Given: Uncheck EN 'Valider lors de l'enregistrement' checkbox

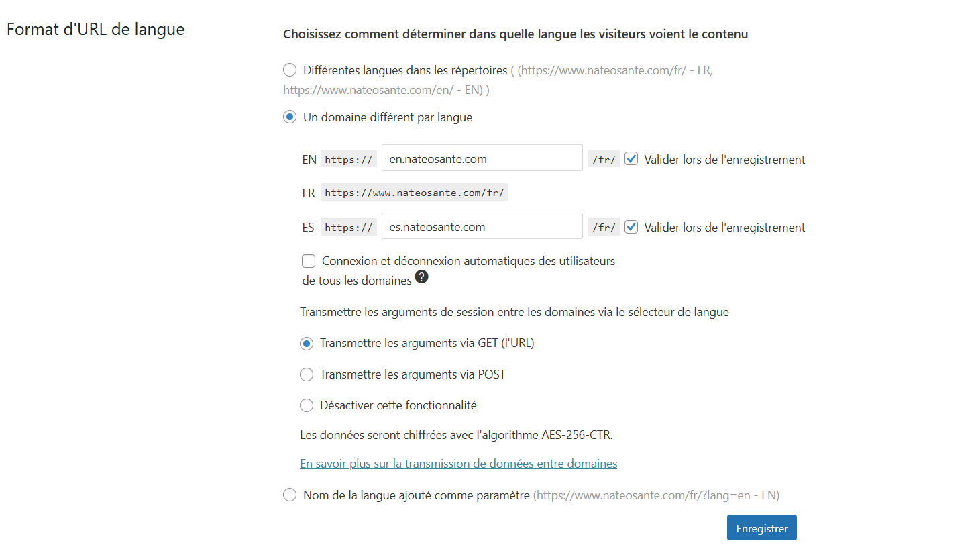Looking at the screenshot, I should pos(631,159).
